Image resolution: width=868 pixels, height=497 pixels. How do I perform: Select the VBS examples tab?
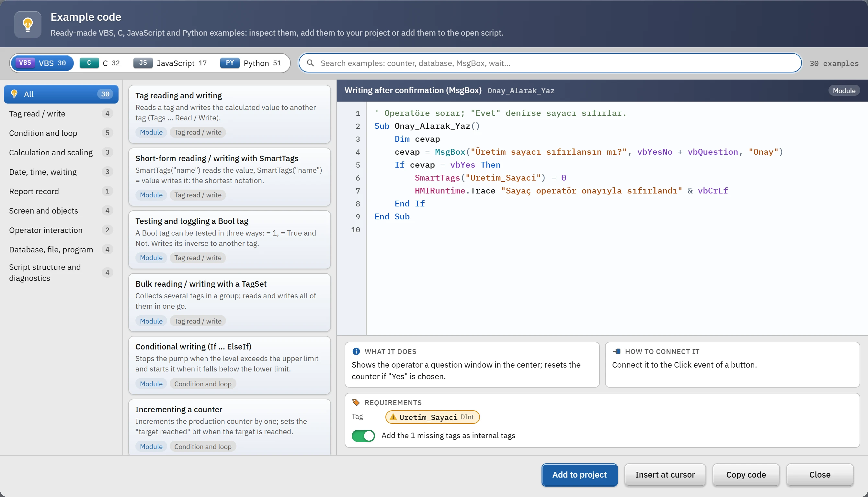point(42,63)
